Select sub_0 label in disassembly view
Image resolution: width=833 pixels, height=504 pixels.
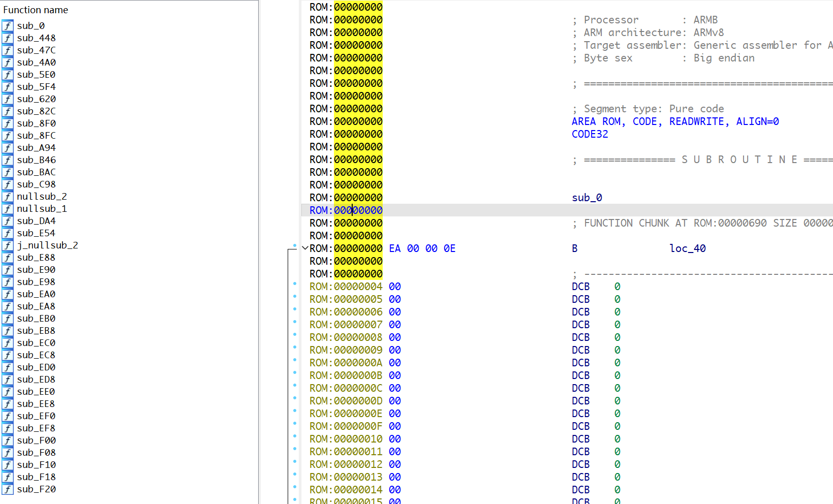point(587,198)
